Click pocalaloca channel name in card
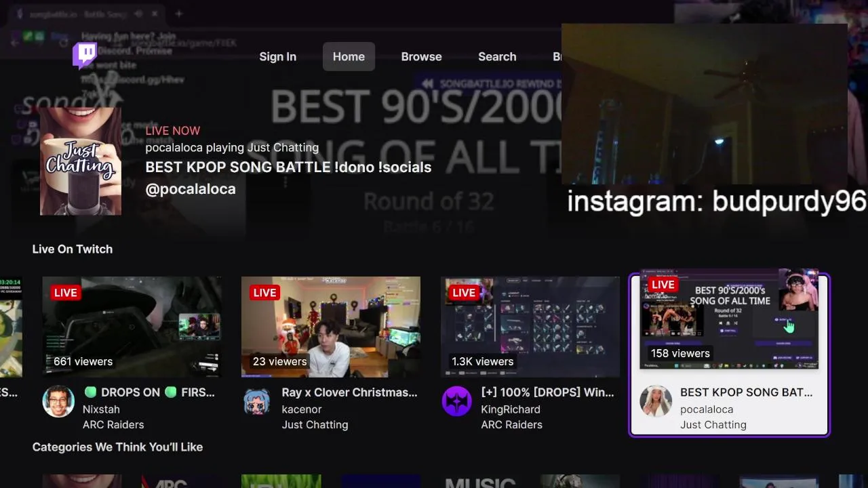The image size is (868, 488). tap(707, 409)
